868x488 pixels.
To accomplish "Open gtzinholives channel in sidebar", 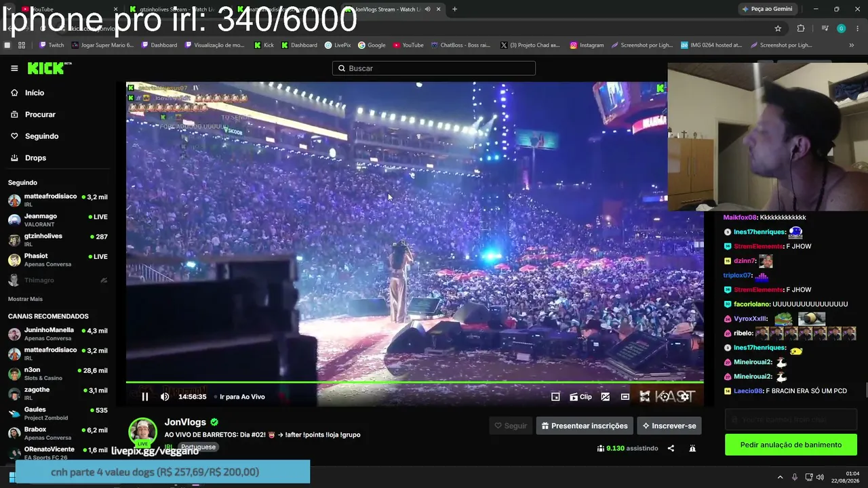I will [58, 240].
